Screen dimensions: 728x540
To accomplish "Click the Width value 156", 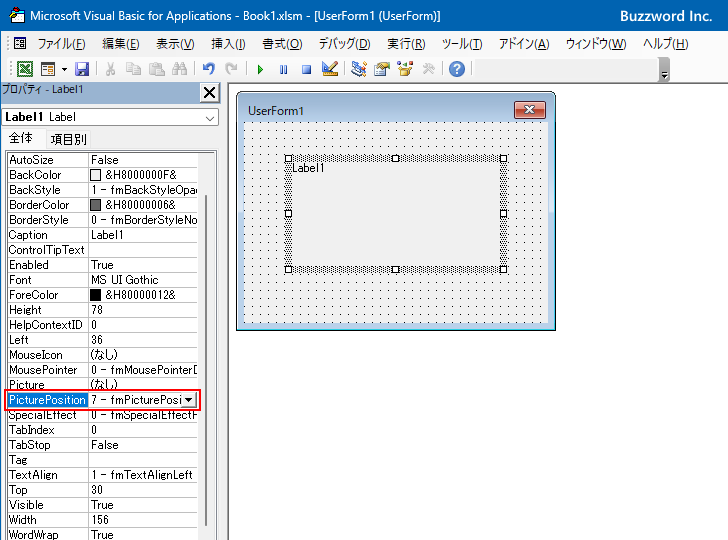I will (143, 520).
